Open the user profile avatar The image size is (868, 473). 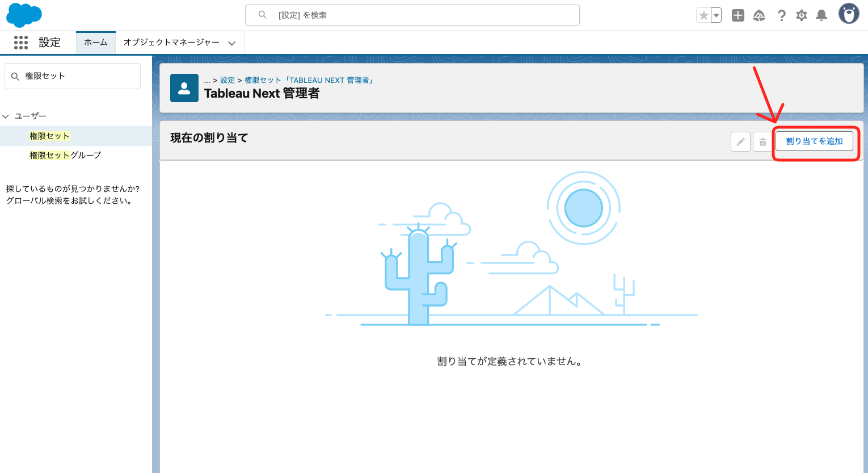849,14
